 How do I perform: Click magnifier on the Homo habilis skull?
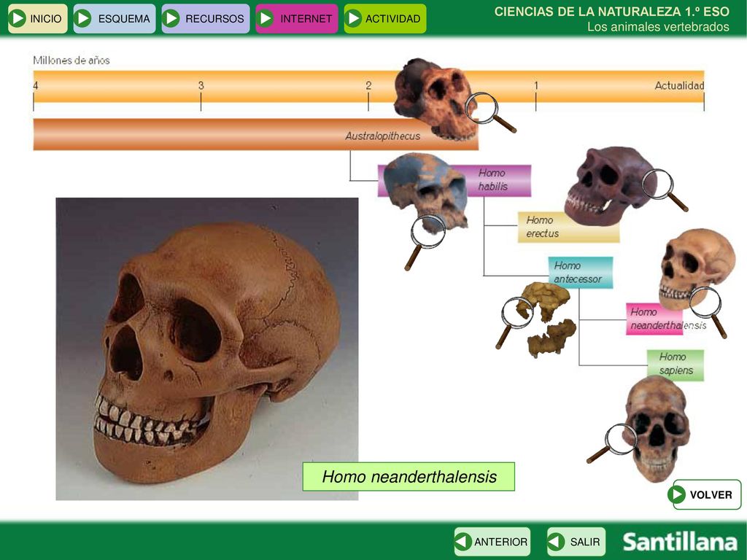(425, 242)
